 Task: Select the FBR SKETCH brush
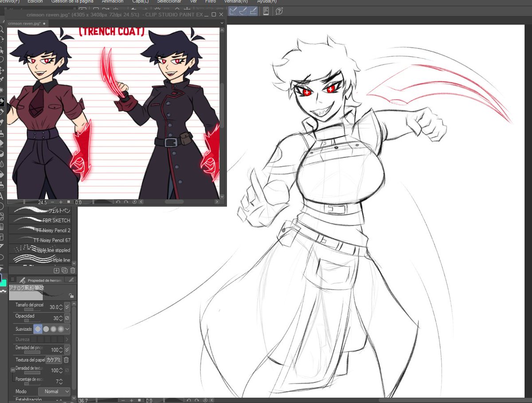40,220
